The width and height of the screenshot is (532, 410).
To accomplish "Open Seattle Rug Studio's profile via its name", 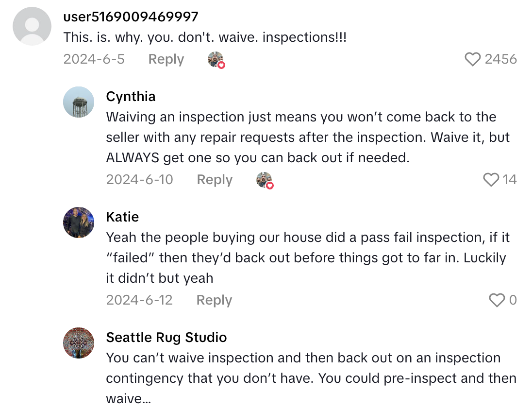I will click(167, 337).
